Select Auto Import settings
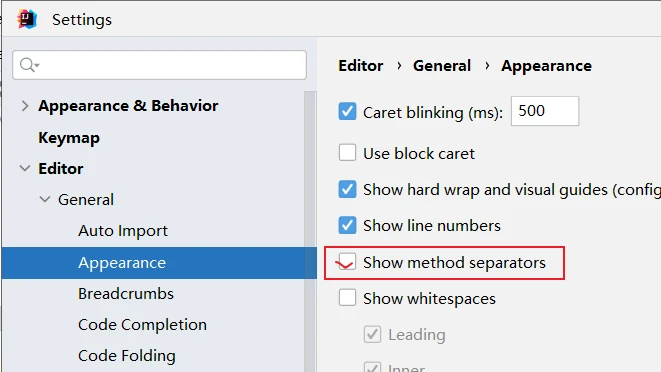The height and width of the screenshot is (372, 661). (x=123, y=231)
